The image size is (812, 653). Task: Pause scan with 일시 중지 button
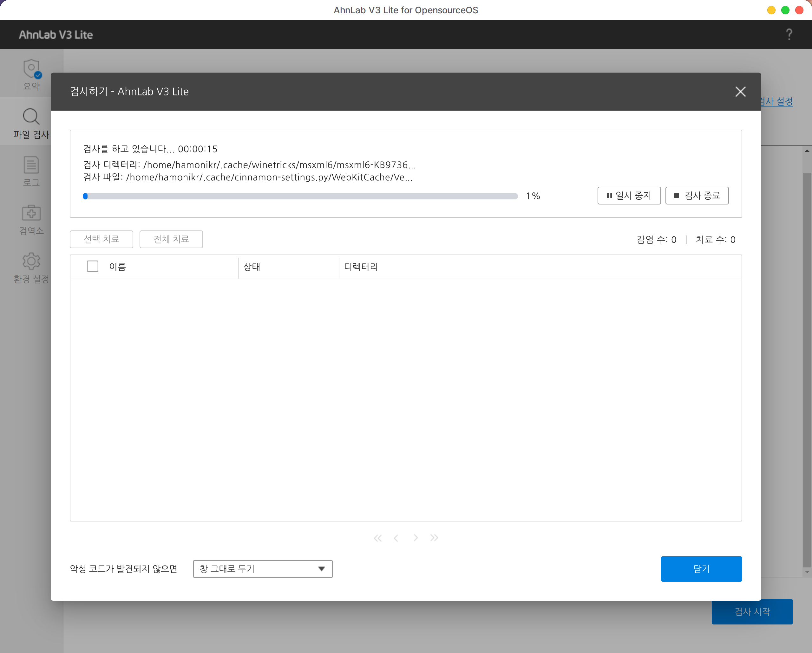(x=629, y=196)
